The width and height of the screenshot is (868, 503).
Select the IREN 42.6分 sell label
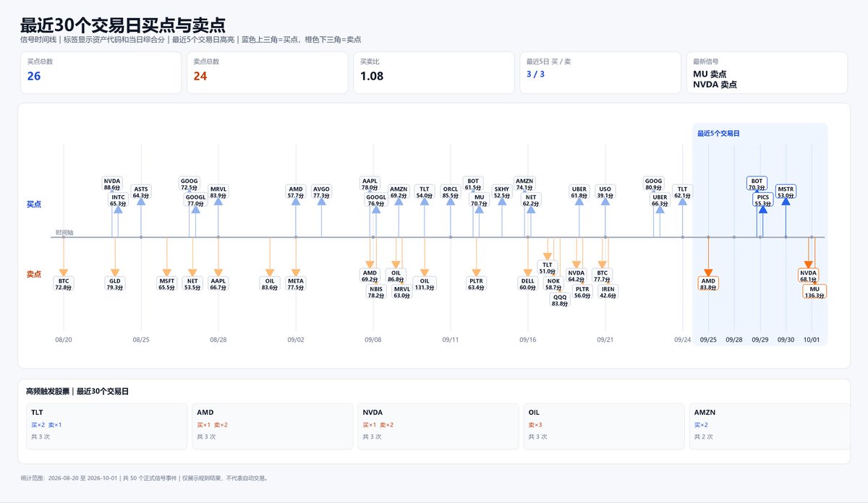(x=608, y=292)
